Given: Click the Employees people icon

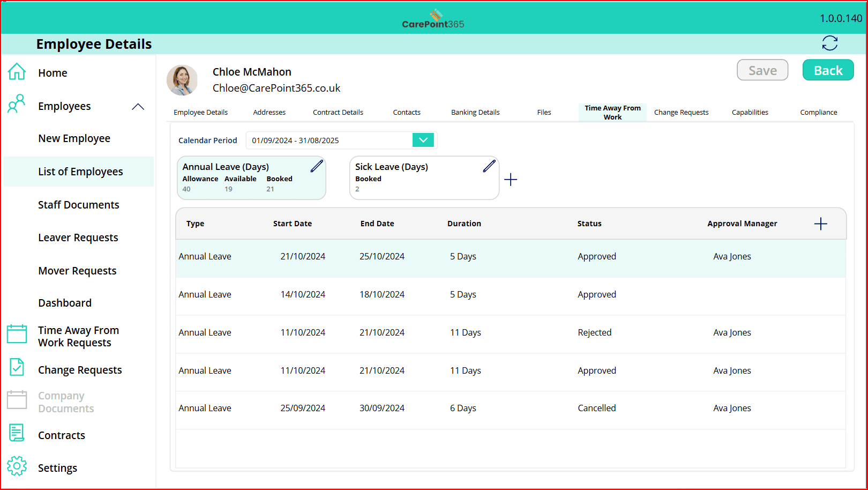Looking at the screenshot, I should [x=17, y=103].
